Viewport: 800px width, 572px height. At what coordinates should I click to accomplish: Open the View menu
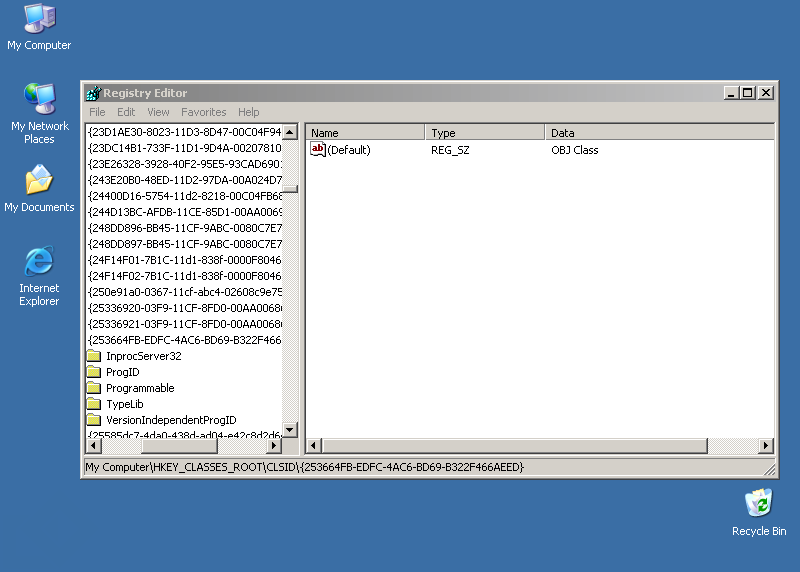pyautogui.click(x=158, y=112)
